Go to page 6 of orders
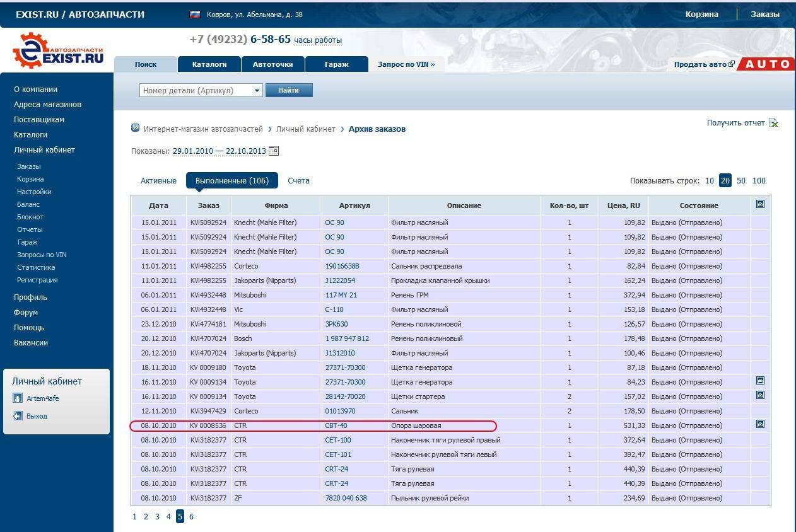This screenshot has width=796, height=532. pyautogui.click(x=191, y=517)
